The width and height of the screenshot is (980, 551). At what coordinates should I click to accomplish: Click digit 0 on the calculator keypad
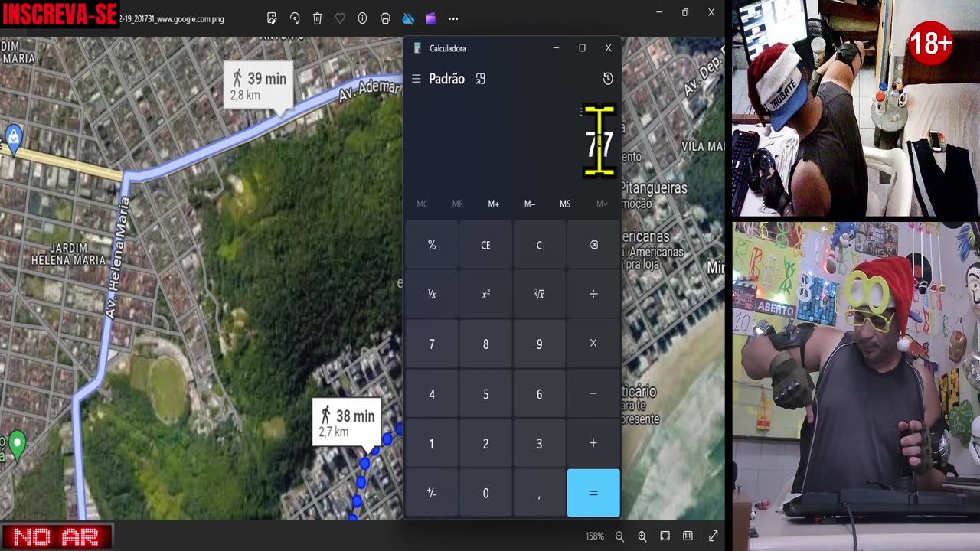coord(485,493)
